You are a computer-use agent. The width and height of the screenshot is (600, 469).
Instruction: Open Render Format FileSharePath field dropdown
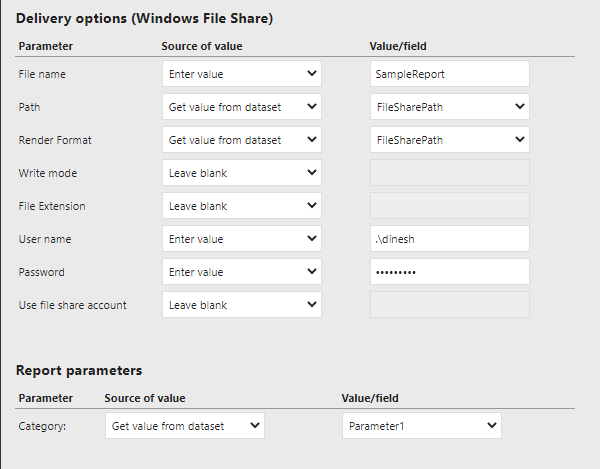449,140
